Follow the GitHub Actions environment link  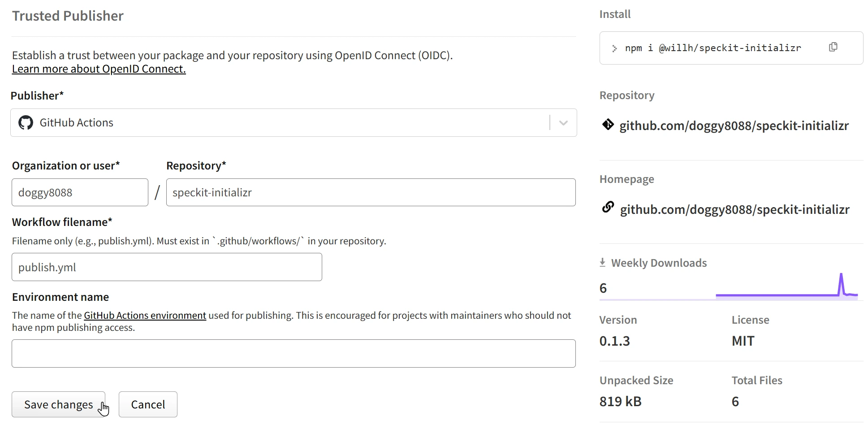pos(145,316)
